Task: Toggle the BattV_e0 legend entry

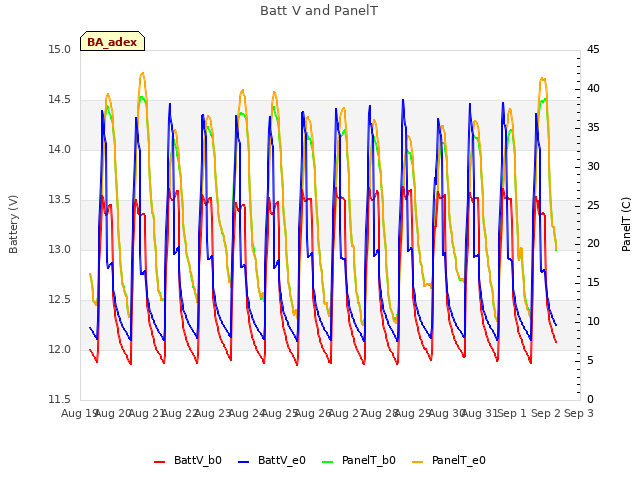Action: (272, 460)
